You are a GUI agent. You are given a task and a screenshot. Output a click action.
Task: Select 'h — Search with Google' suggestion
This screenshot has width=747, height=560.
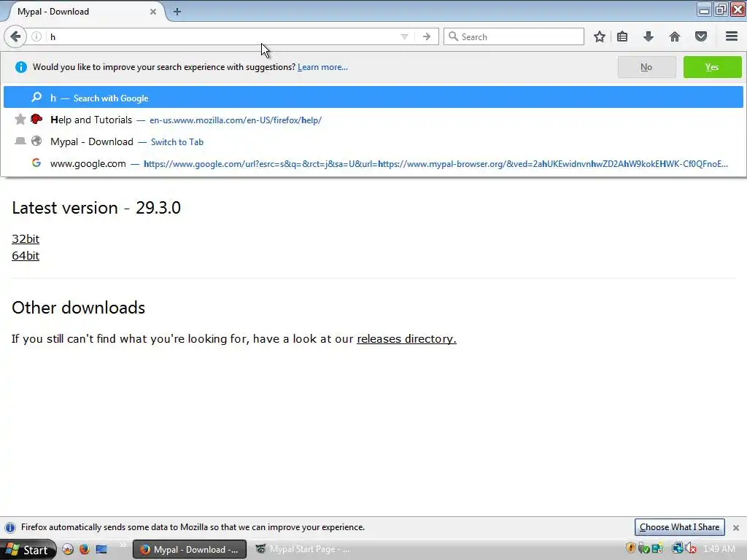pos(373,98)
